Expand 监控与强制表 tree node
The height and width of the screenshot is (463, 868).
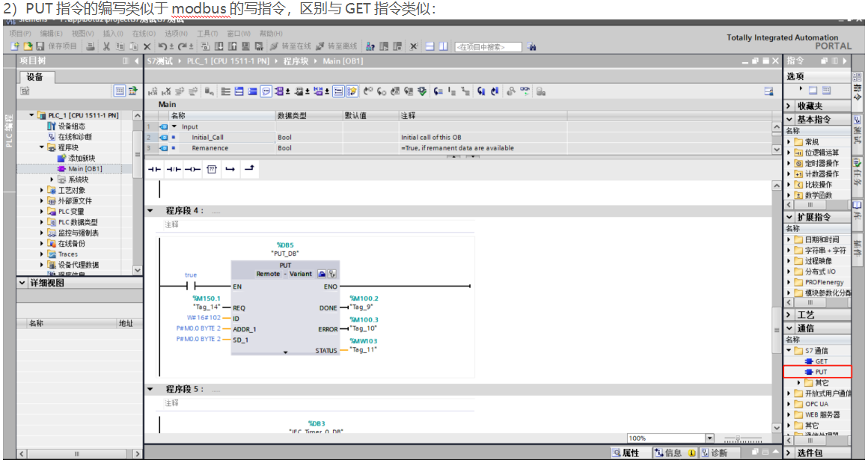click(41, 233)
